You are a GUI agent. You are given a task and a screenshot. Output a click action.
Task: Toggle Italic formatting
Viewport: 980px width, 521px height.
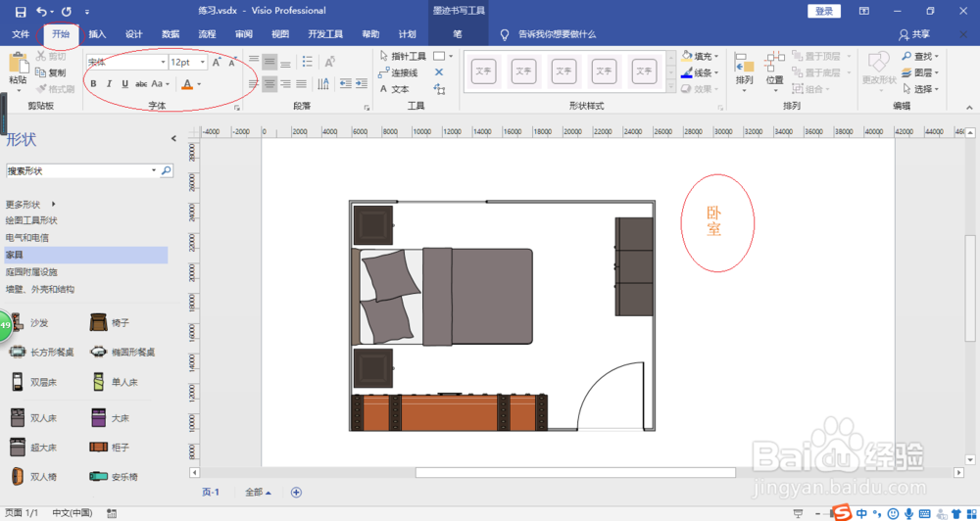click(x=110, y=83)
